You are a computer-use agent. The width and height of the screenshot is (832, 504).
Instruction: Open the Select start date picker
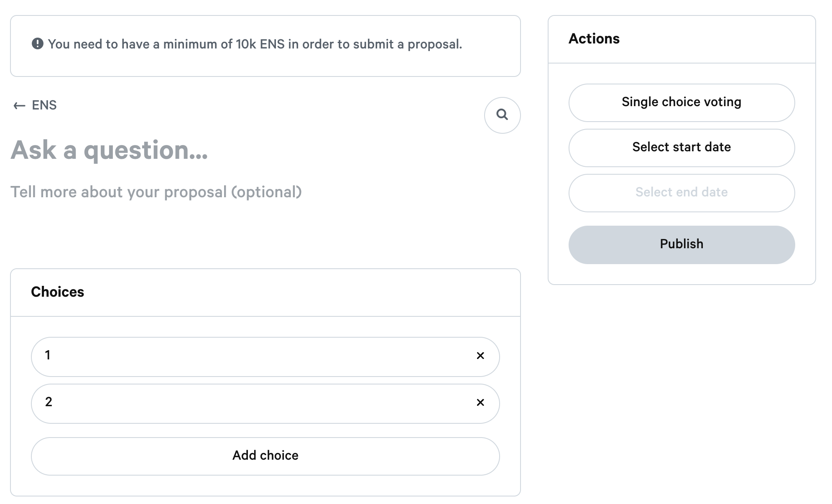tap(681, 148)
